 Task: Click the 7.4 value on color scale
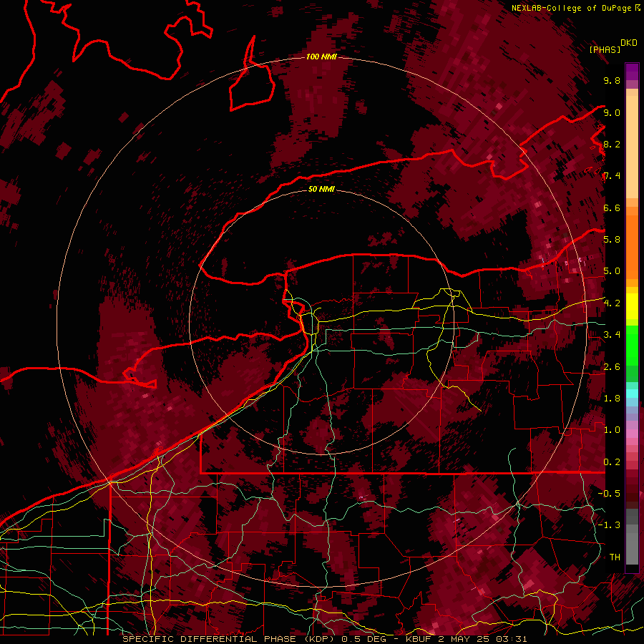coord(612,176)
